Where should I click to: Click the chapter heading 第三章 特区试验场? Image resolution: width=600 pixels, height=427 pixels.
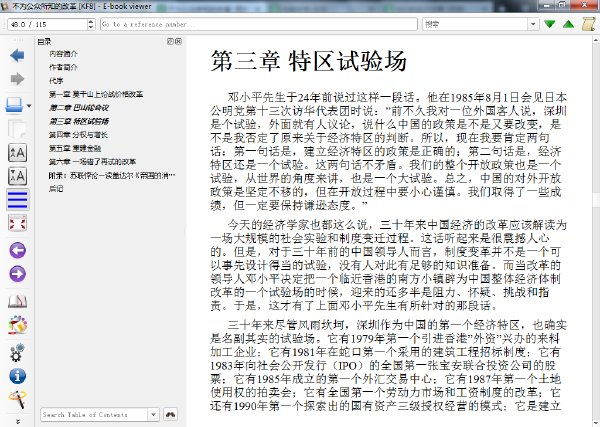click(308, 61)
